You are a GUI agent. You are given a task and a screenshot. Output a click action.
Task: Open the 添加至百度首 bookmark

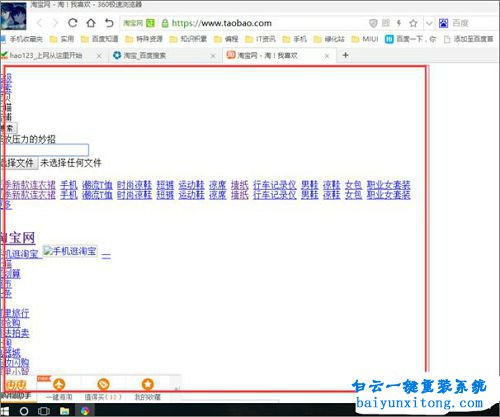pos(469,39)
